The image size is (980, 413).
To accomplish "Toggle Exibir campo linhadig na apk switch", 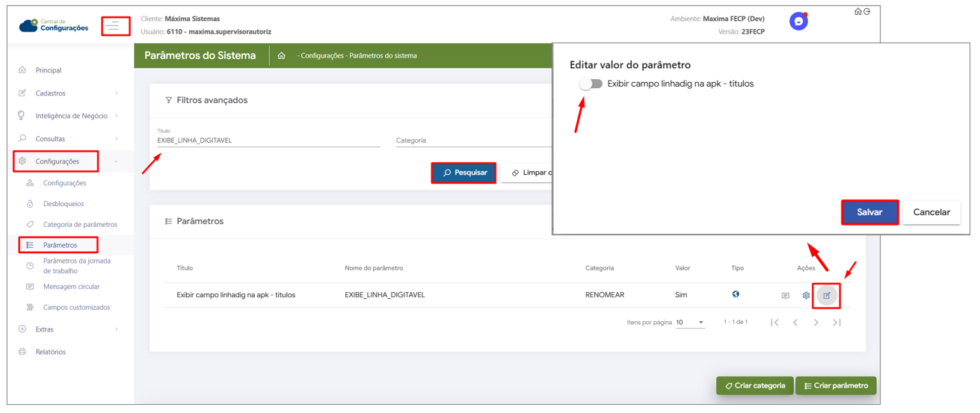I will tap(591, 84).
